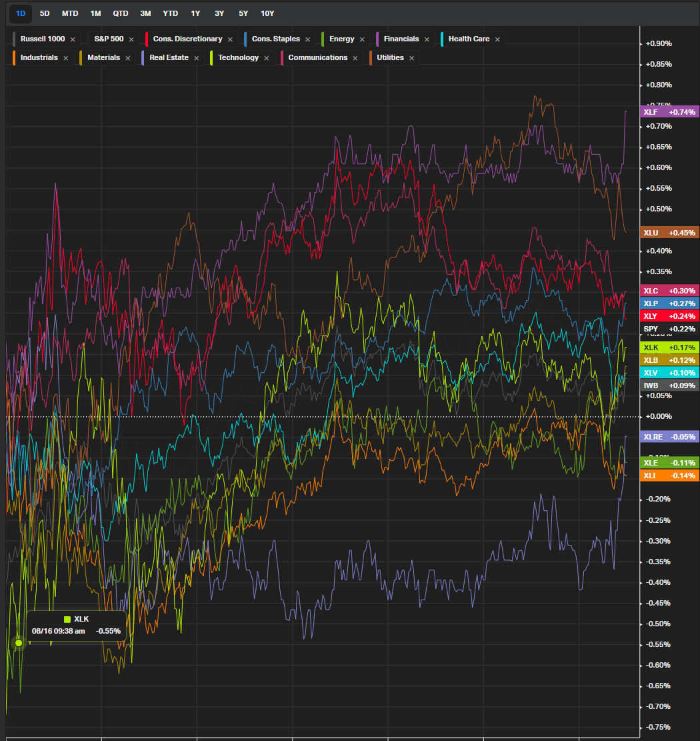Close the Financials legend chip
This screenshot has height=741, width=700.
click(x=427, y=39)
